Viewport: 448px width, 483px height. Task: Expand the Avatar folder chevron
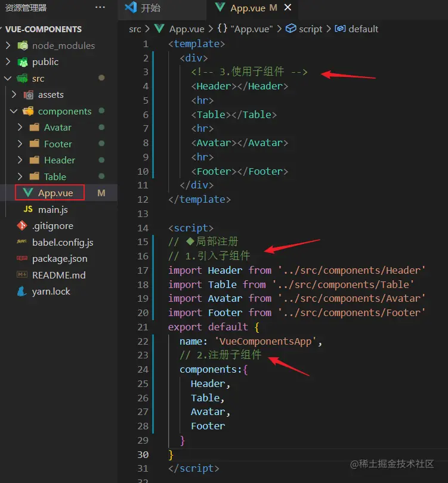pos(20,127)
